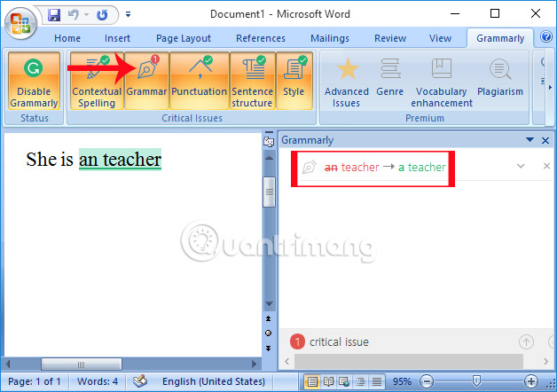The width and height of the screenshot is (557, 392).
Task: Click Next Page double-arrow button
Action: pos(269,349)
